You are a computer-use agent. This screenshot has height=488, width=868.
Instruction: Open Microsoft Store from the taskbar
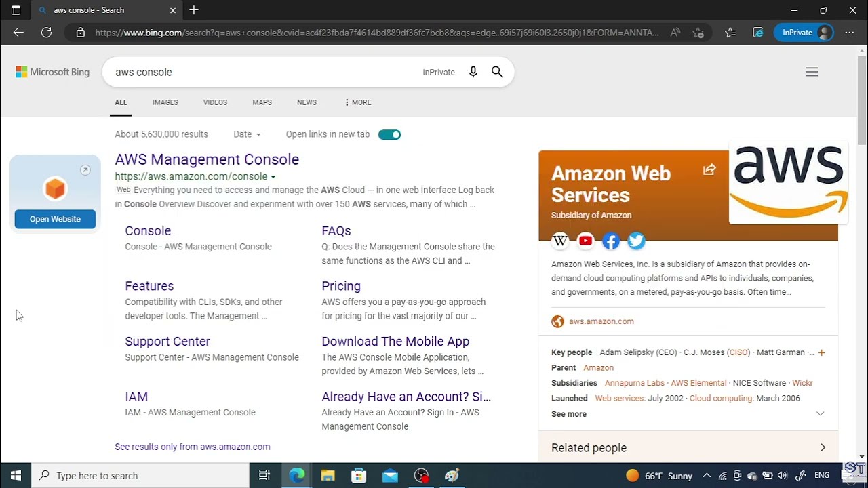point(359,476)
